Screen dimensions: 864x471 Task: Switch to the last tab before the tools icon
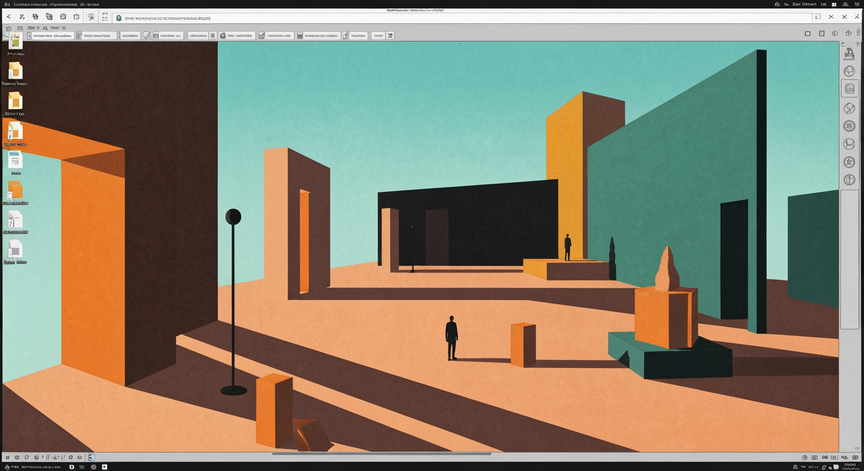click(x=378, y=35)
